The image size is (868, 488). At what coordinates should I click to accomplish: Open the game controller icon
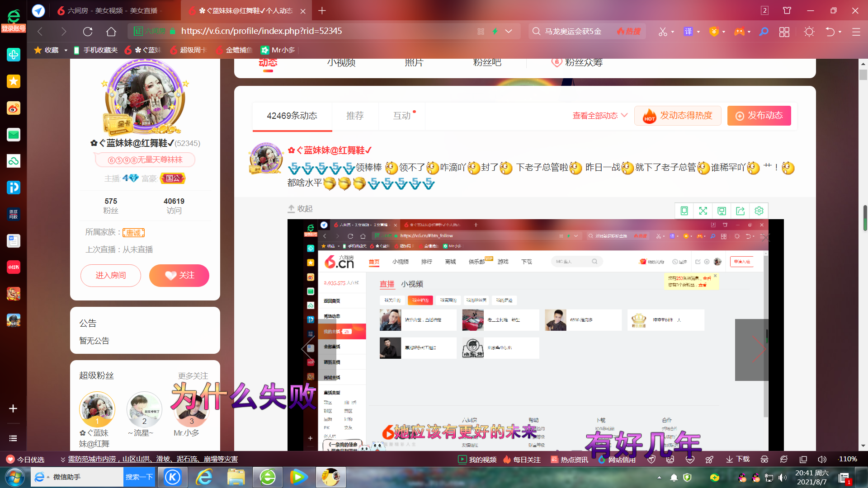(x=739, y=32)
